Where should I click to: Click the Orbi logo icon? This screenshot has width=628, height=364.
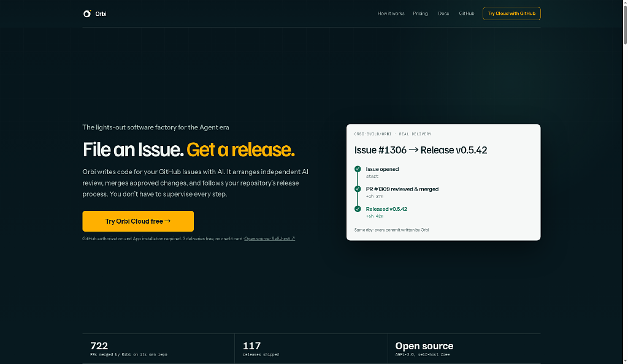click(x=87, y=13)
